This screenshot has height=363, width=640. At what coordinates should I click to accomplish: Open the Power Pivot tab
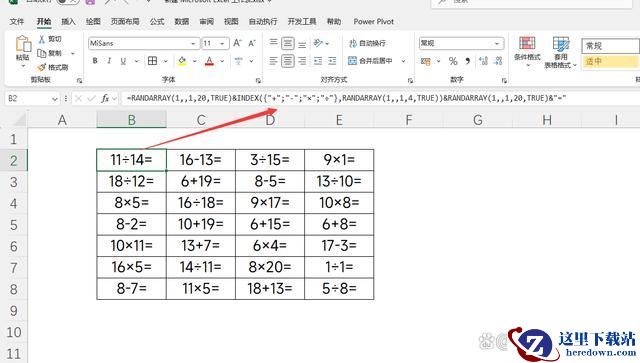point(373,22)
